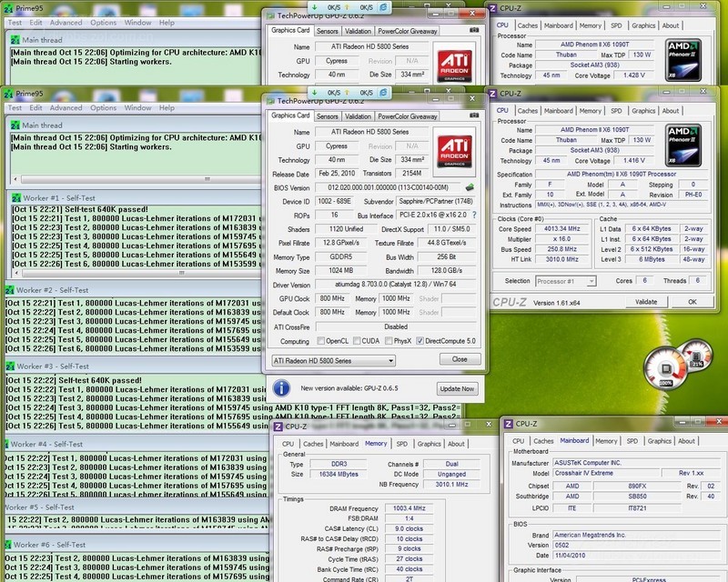Click the Core Voltage value 1.416 V

pos(634,161)
